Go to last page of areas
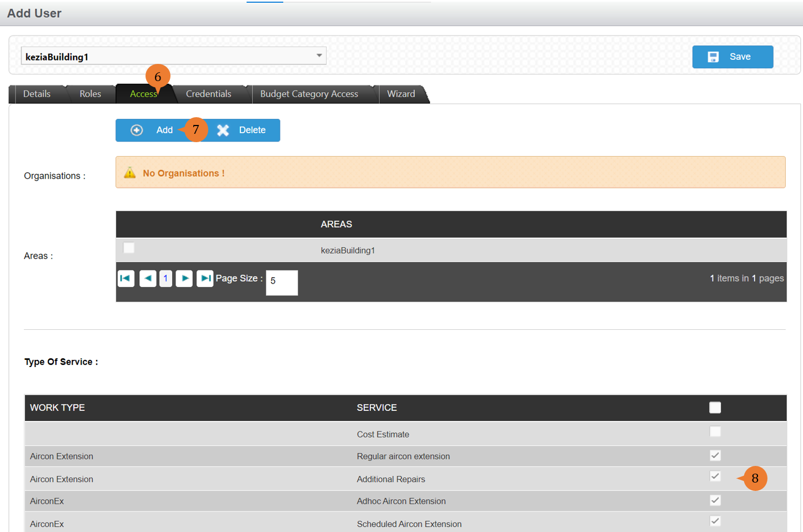 (x=205, y=278)
